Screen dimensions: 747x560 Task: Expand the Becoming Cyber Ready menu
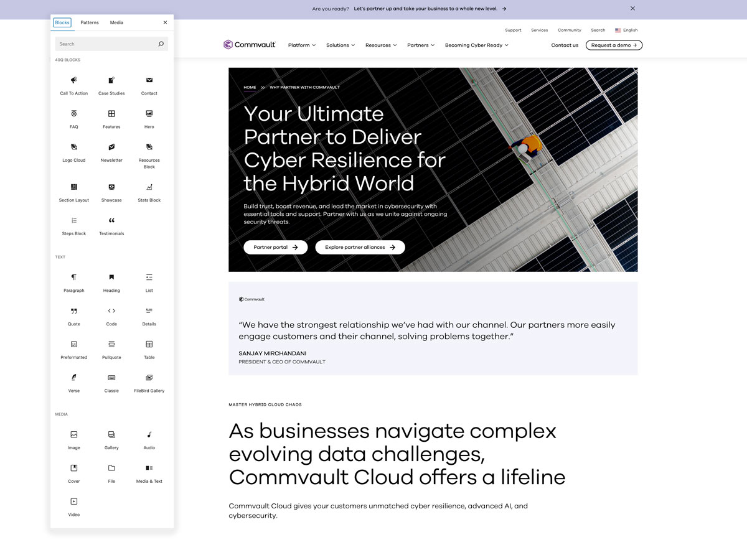(476, 45)
